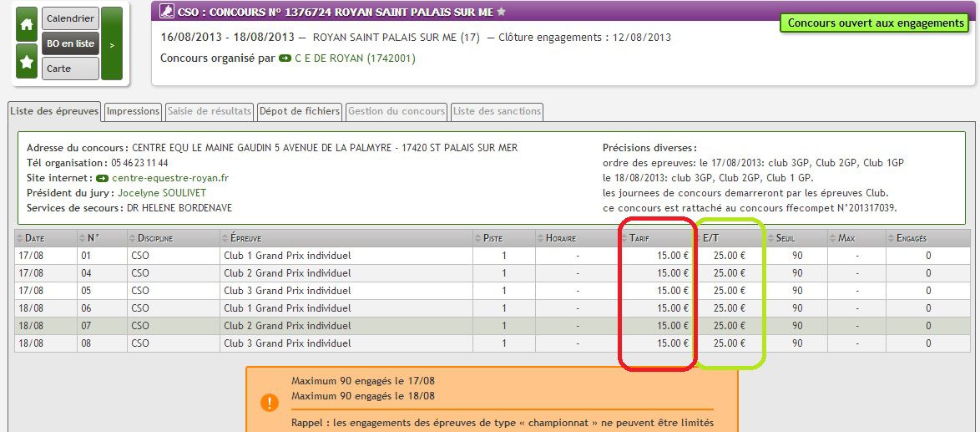
Task: Select the Liste des épreuves tab
Action: click(54, 111)
